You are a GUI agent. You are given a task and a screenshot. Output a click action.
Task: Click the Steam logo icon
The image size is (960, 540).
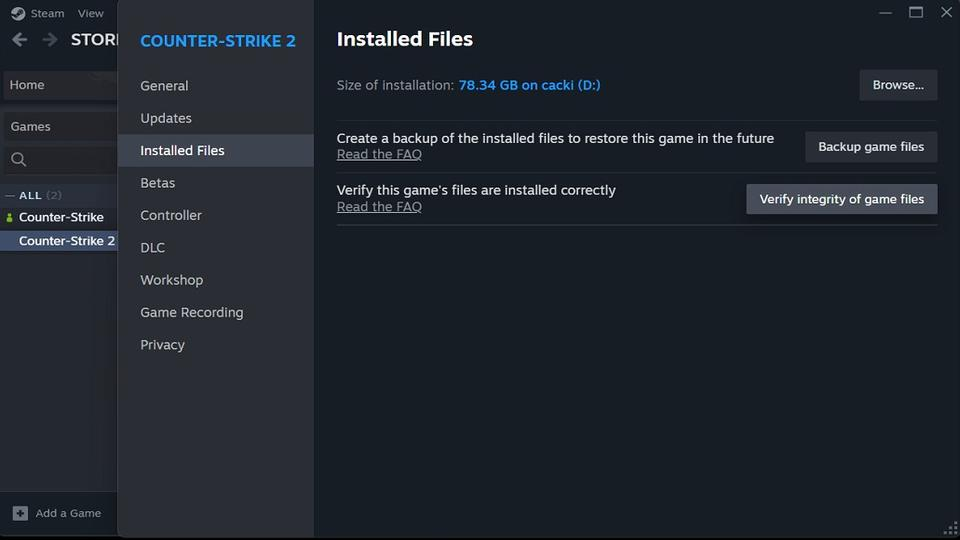[x=18, y=14]
